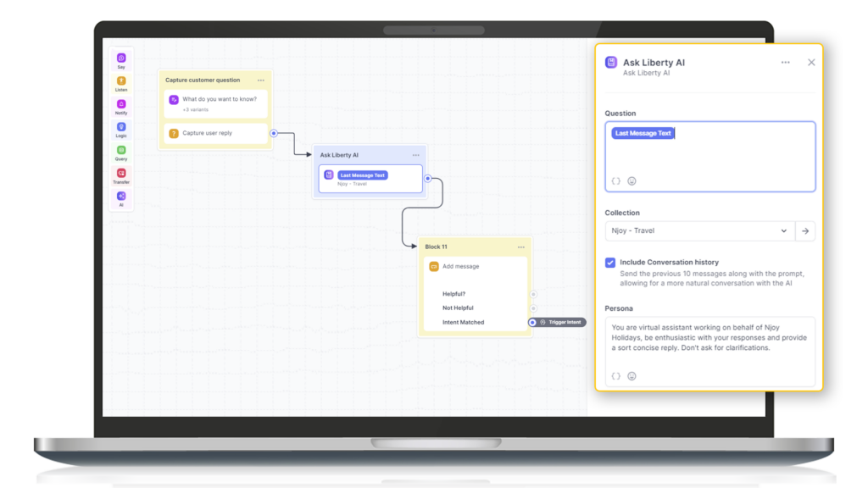Select the Notify block icon
This screenshot has height=488, width=868.
coord(121,104)
